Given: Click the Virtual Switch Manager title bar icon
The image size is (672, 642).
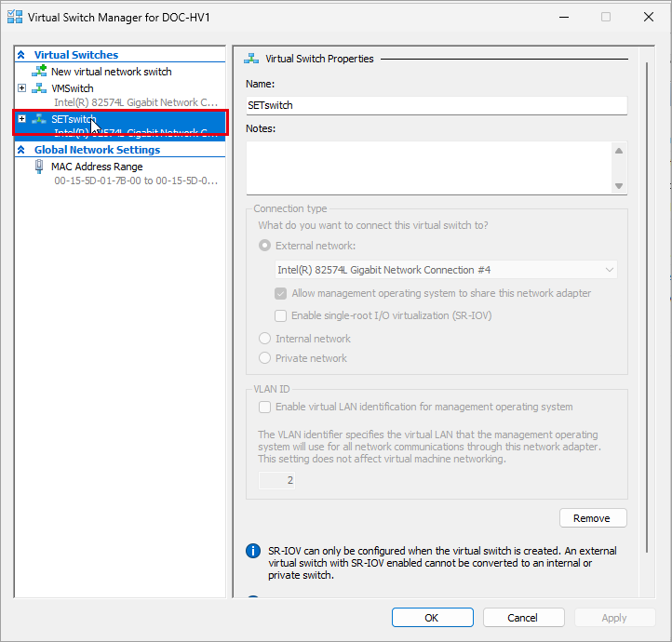Looking at the screenshot, I should 15,17.
